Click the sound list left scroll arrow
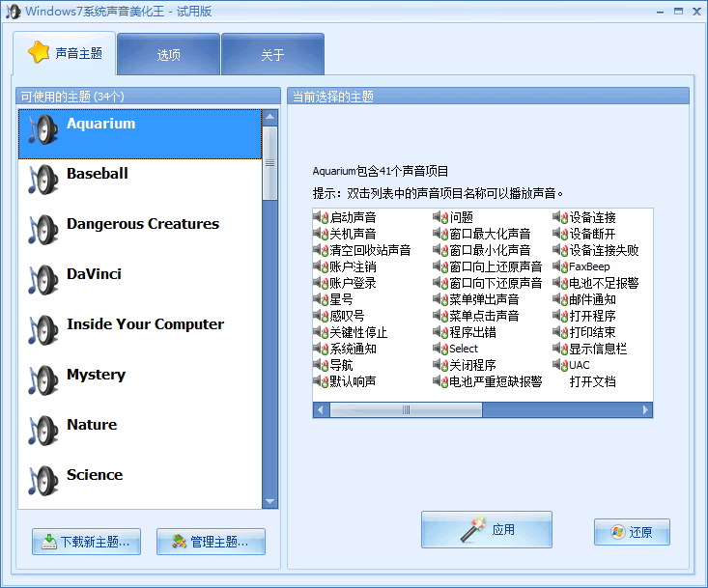The height and width of the screenshot is (588, 708). (321, 409)
